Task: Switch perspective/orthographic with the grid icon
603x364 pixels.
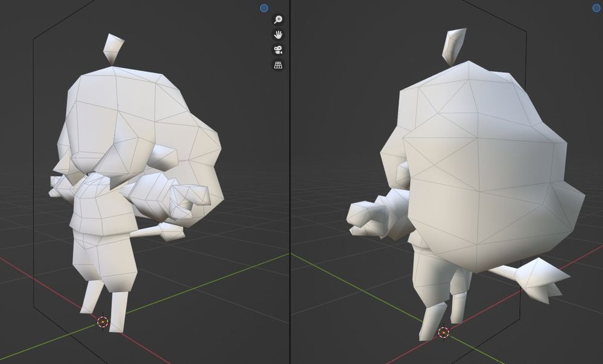Action: click(x=278, y=65)
